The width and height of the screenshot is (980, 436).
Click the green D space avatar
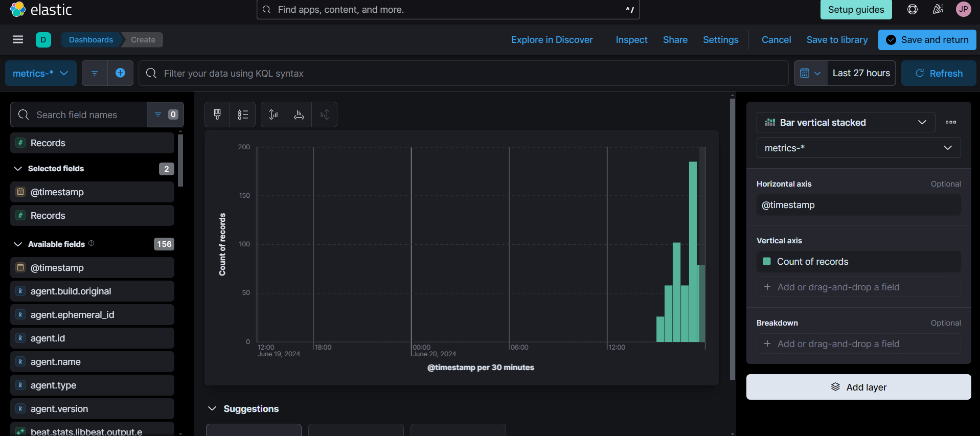point(43,39)
